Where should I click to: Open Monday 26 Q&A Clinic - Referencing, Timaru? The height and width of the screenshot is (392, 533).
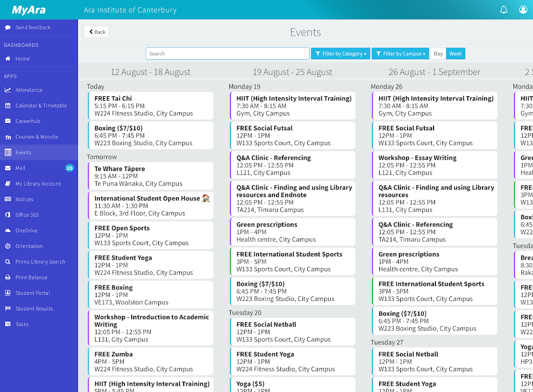tap(435, 232)
